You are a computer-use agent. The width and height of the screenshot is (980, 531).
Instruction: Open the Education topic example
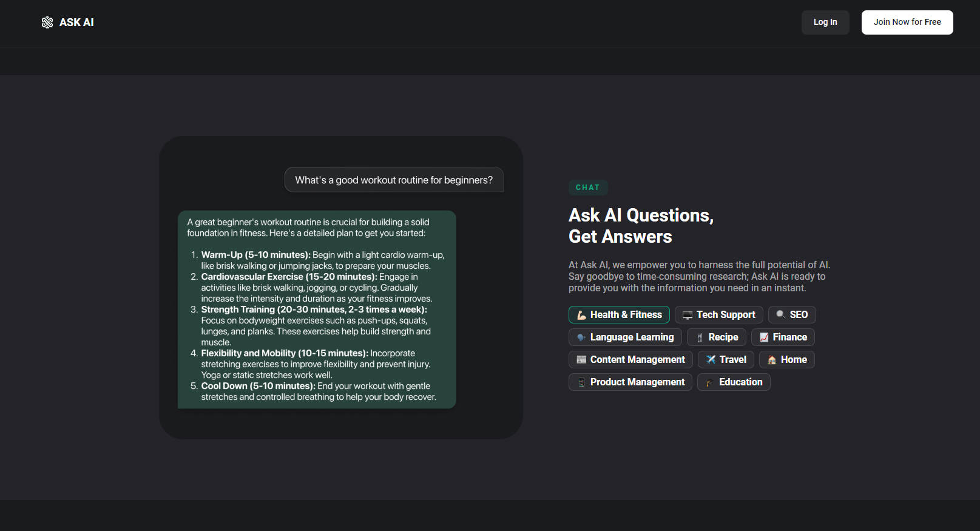[x=734, y=382]
